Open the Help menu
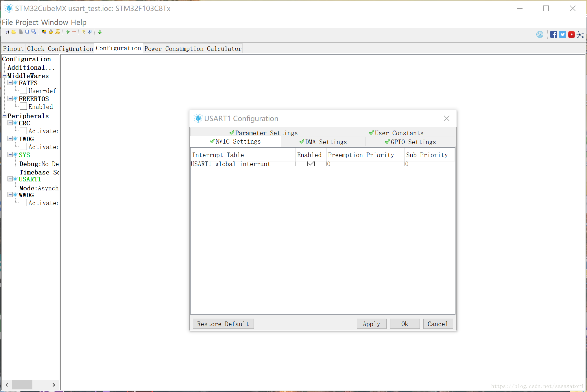 [x=79, y=22]
